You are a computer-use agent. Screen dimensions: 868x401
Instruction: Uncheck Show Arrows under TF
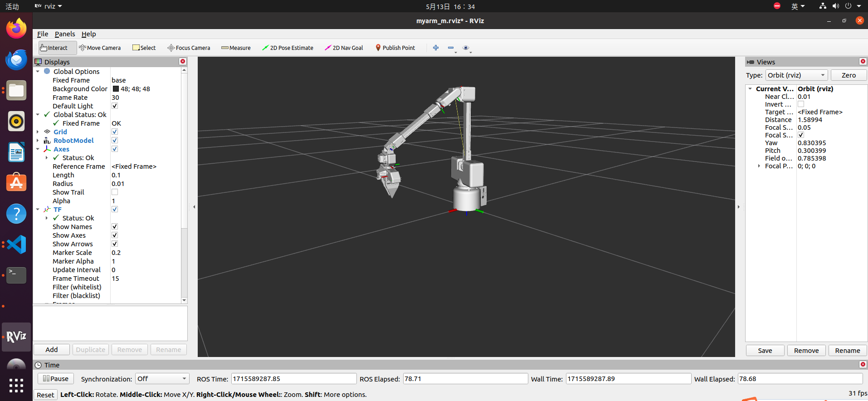click(x=115, y=244)
